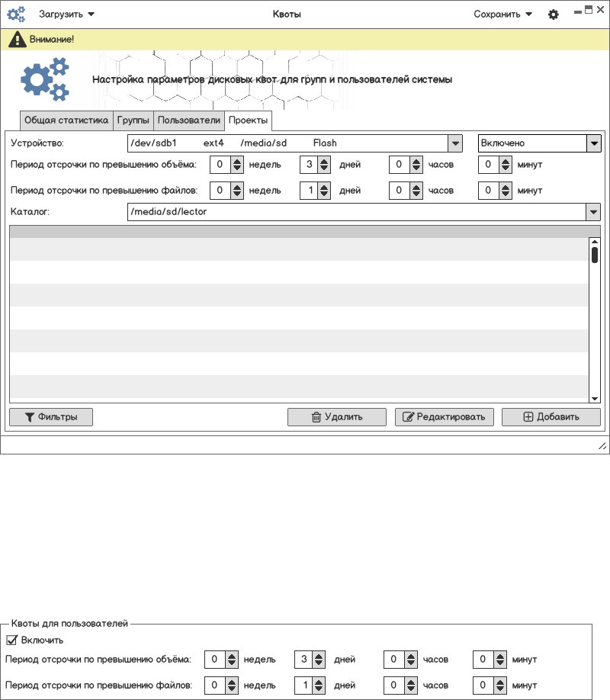Click the trash icon on the Удалить button

[316, 417]
